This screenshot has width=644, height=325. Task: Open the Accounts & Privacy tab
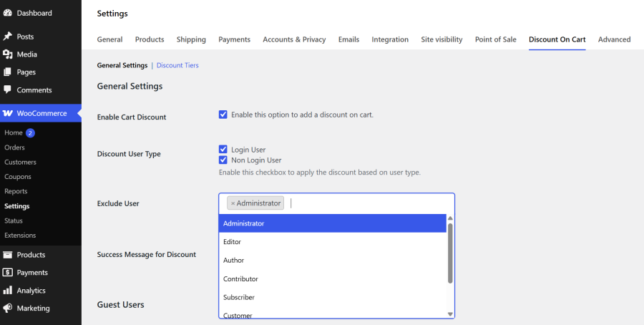click(294, 39)
